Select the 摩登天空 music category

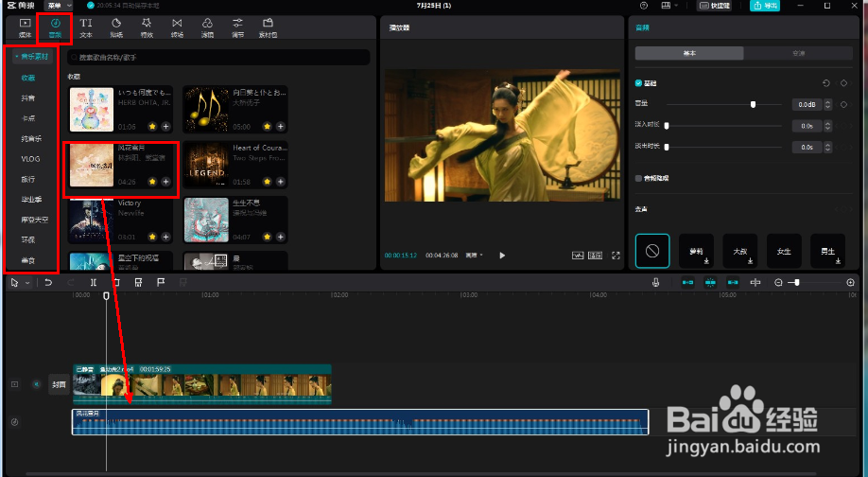(x=34, y=220)
